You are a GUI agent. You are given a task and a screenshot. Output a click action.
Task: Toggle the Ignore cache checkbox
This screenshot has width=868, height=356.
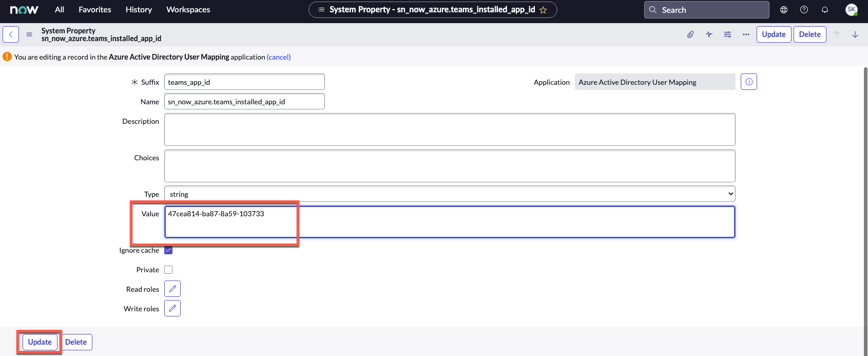(x=168, y=250)
